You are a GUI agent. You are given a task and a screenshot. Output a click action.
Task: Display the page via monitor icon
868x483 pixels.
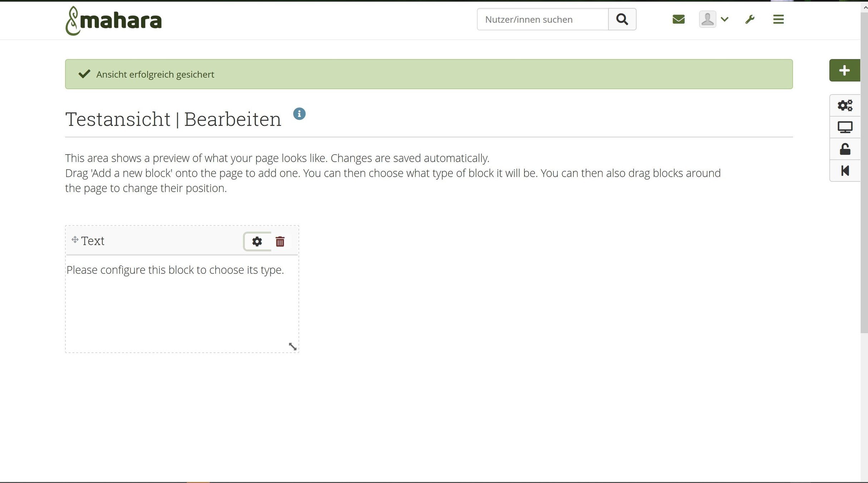[845, 127]
